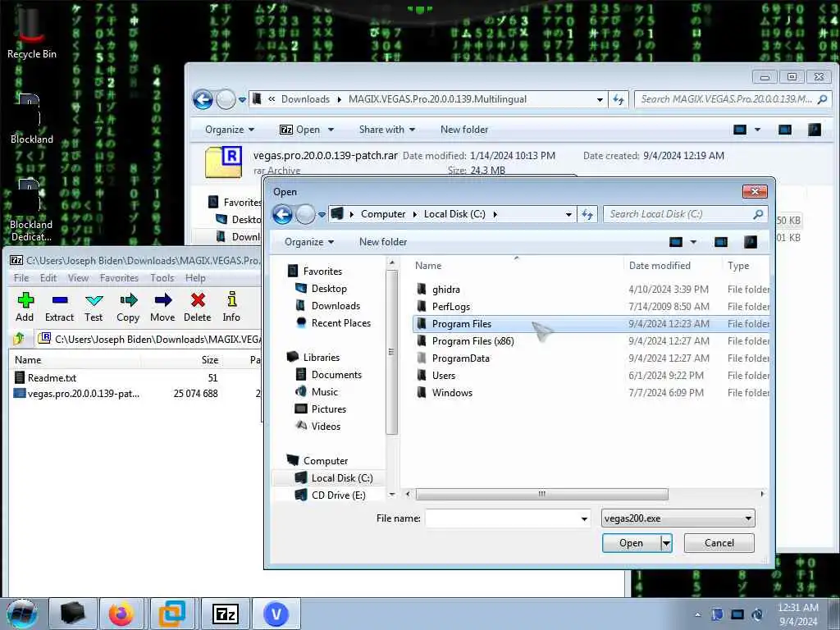
Task: Click the 7z Open button in Explorer
Action: 300,129
